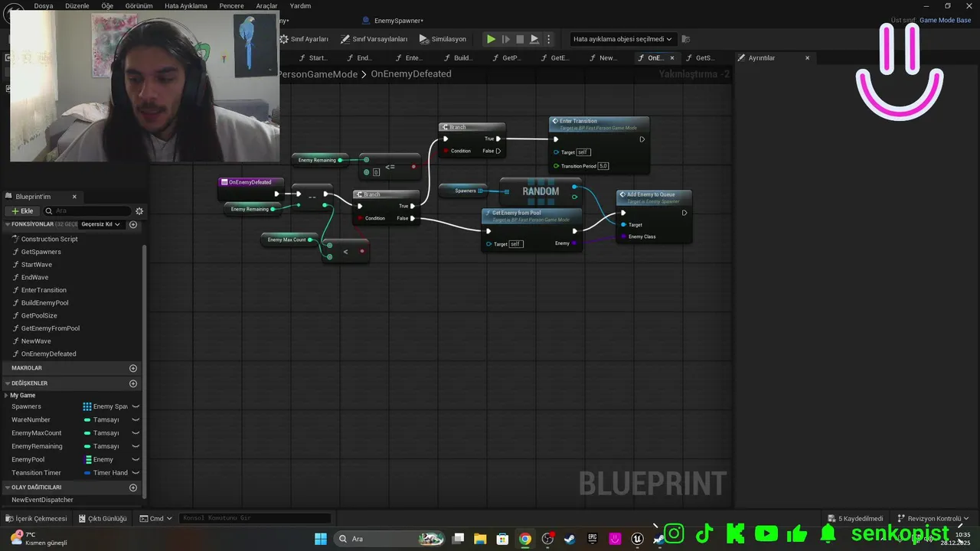This screenshot has height=551, width=980.
Task: Open Çıktı Günlüğü output log
Action: (102, 518)
